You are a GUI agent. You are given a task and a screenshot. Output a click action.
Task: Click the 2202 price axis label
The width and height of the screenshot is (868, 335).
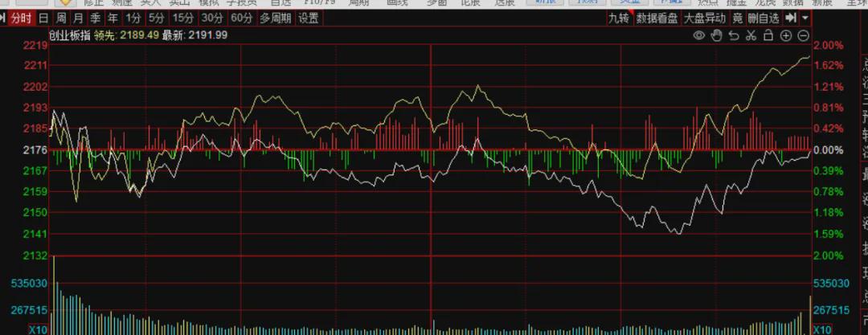pyautogui.click(x=35, y=87)
